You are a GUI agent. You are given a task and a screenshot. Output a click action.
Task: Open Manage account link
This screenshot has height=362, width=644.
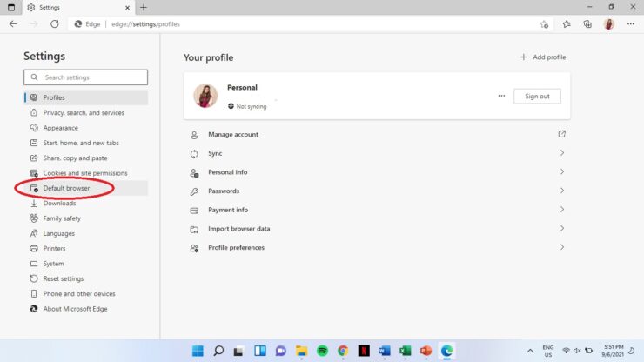[x=377, y=134]
